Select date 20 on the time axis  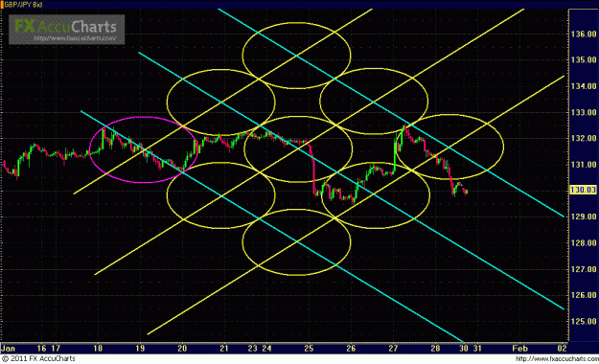(x=182, y=349)
